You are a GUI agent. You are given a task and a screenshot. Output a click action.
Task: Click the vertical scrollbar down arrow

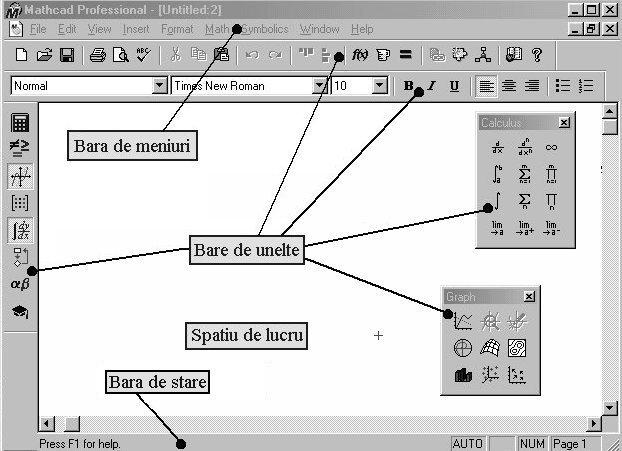pyautogui.click(x=610, y=407)
